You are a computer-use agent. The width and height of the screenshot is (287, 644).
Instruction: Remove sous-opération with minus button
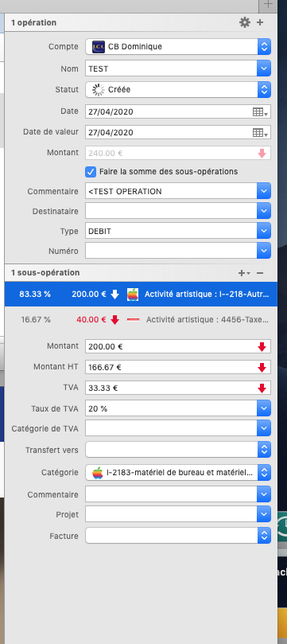(260, 273)
